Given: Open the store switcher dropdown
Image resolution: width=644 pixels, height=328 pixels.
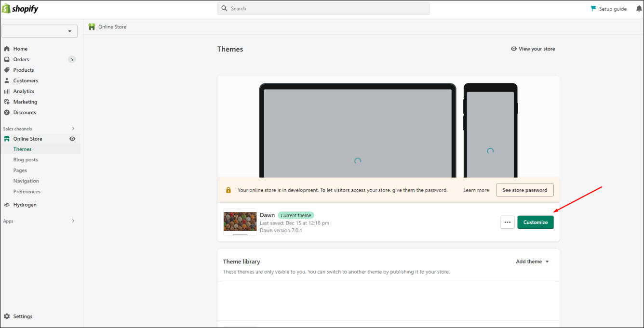Looking at the screenshot, I should 40,31.
